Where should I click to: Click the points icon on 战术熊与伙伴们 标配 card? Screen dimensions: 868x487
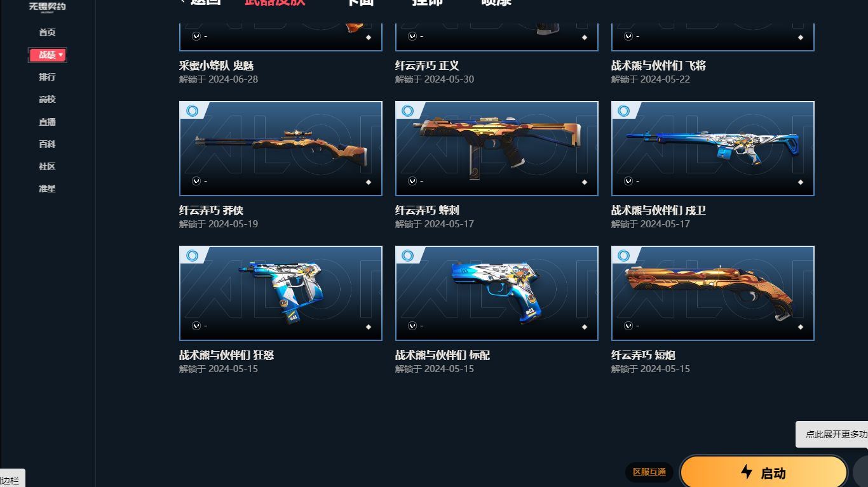point(412,326)
